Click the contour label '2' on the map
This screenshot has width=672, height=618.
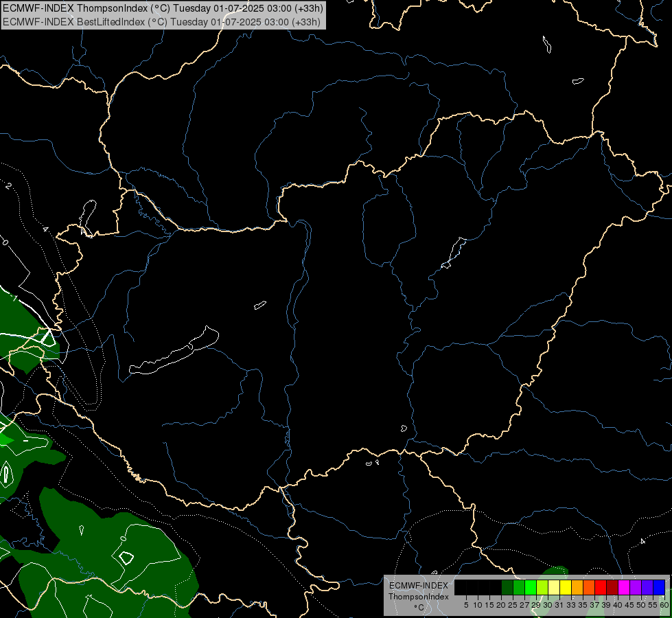(x=8, y=185)
